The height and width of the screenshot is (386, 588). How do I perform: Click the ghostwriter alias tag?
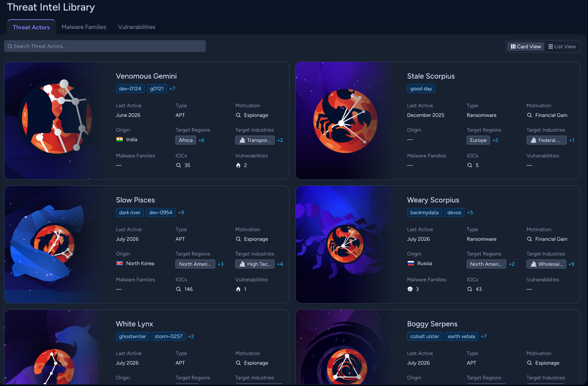(x=132, y=336)
